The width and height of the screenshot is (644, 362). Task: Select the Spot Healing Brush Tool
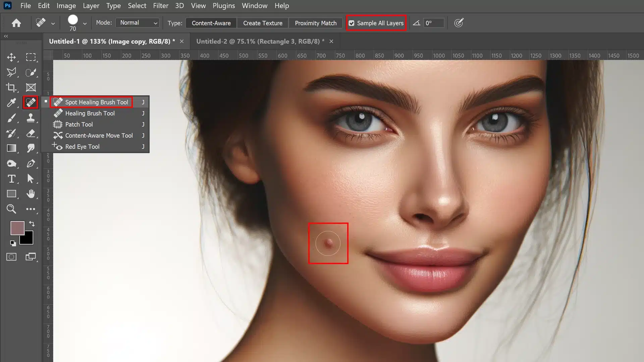96,102
